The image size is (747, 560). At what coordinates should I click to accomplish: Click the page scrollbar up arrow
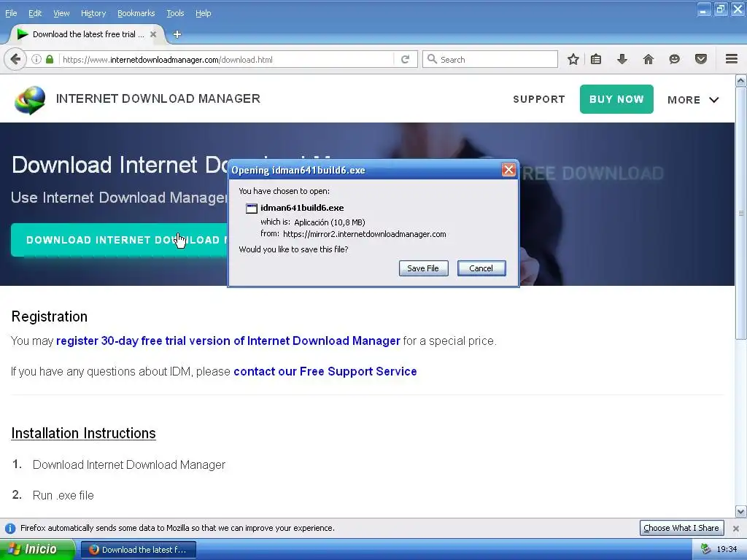click(x=741, y=81)
